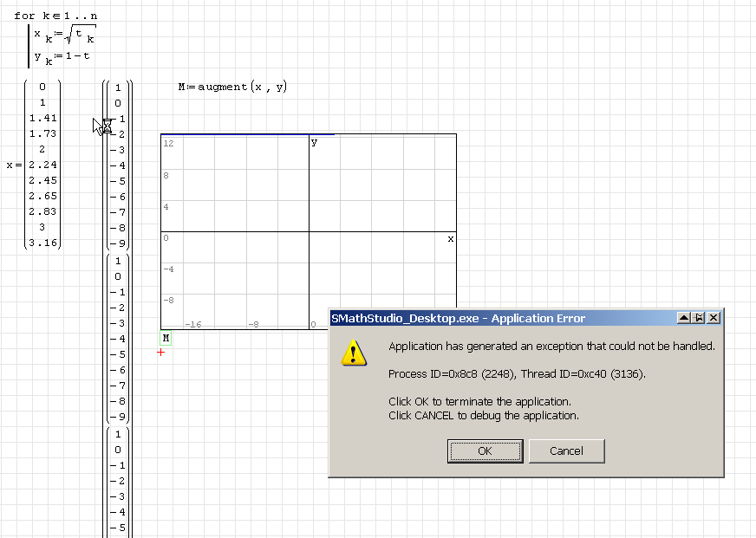
Task: Click the x axis label on the plot
Action: pos(450,238)
